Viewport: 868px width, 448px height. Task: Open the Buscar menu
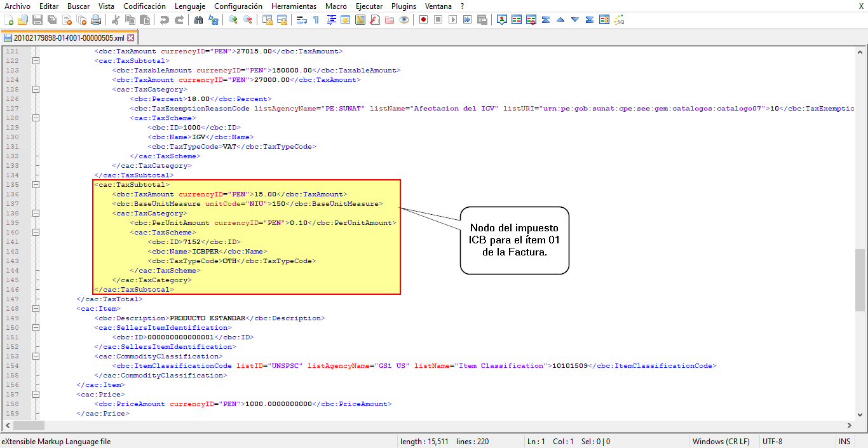click(x=79, y=6)
